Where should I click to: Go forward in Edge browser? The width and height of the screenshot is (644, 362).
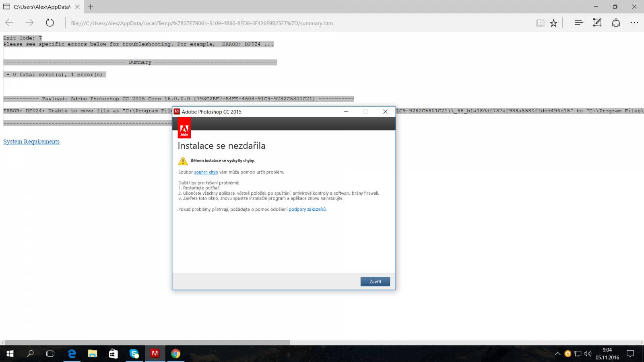pos(29,23)
